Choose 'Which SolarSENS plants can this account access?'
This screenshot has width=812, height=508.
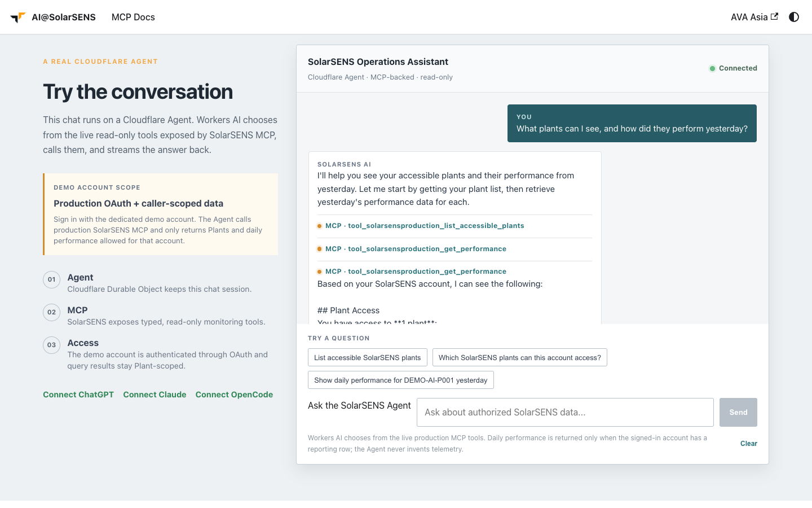[520, 357]
